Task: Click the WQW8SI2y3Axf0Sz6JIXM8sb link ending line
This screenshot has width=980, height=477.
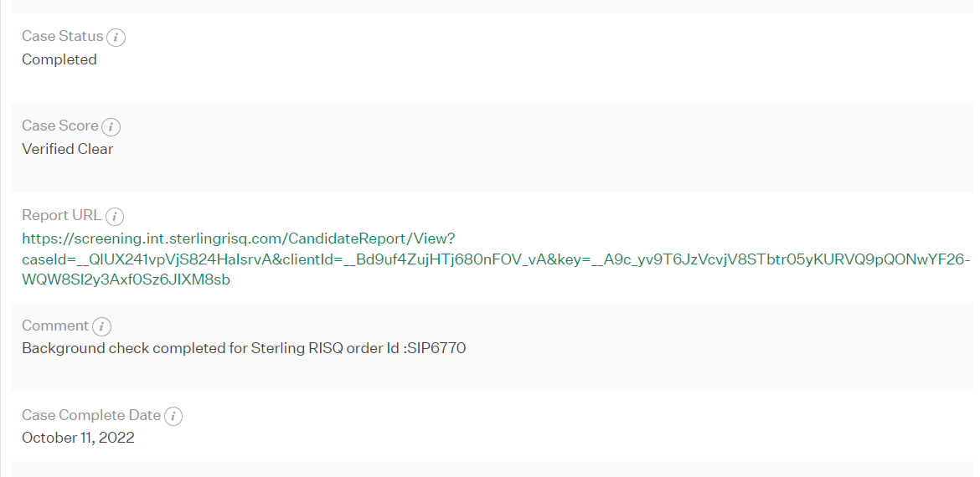Action: tap(126, 280)
